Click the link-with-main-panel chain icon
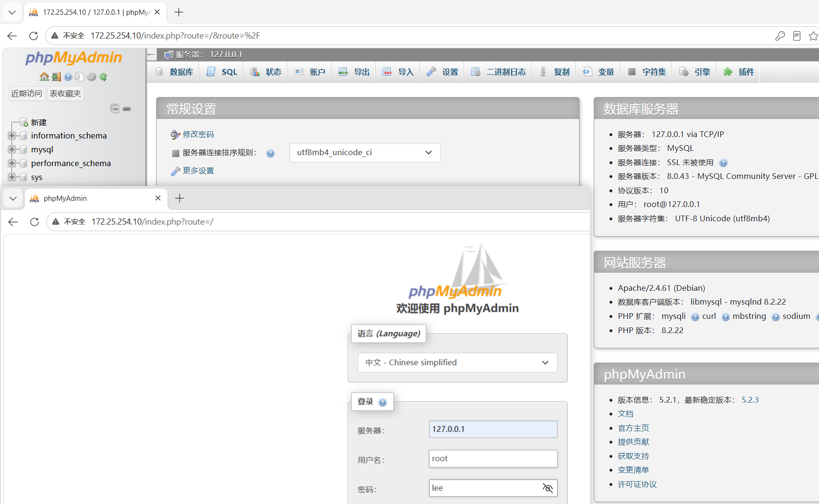Viewport: 819px width, 504px height. pyautogui.click(x=127, y=109)
